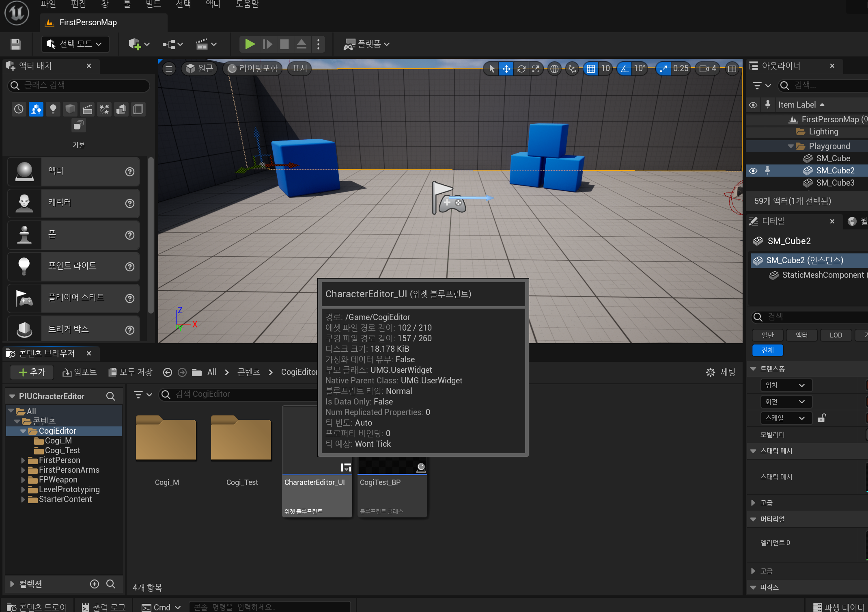
Task: Save the current level with disk icon
Action: pyautogui.click(x=15, y=44)
